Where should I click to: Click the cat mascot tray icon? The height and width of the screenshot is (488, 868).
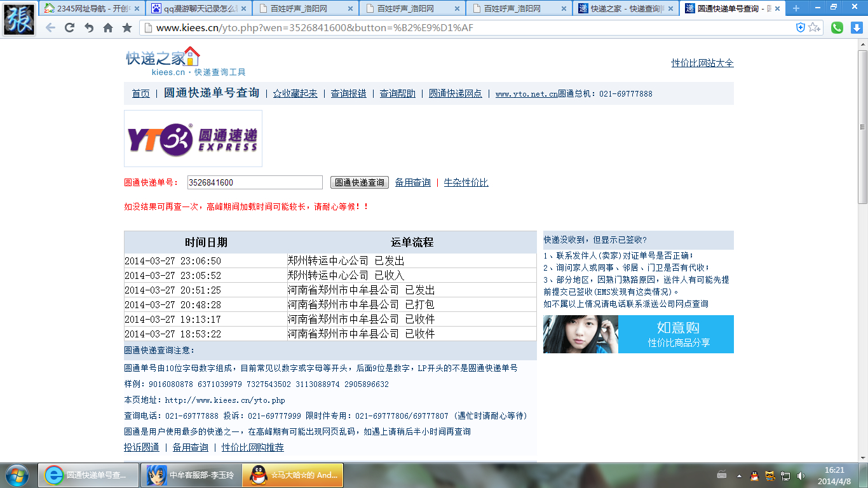(x=770, y=475)
